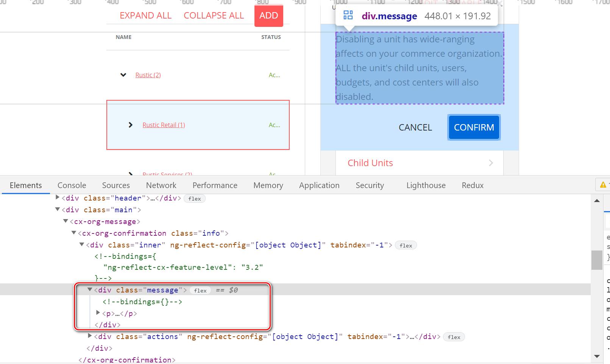Switch to the Console tab
This screenshot has height=364, width=610.
pyautogui.click(x=72, y=185)
